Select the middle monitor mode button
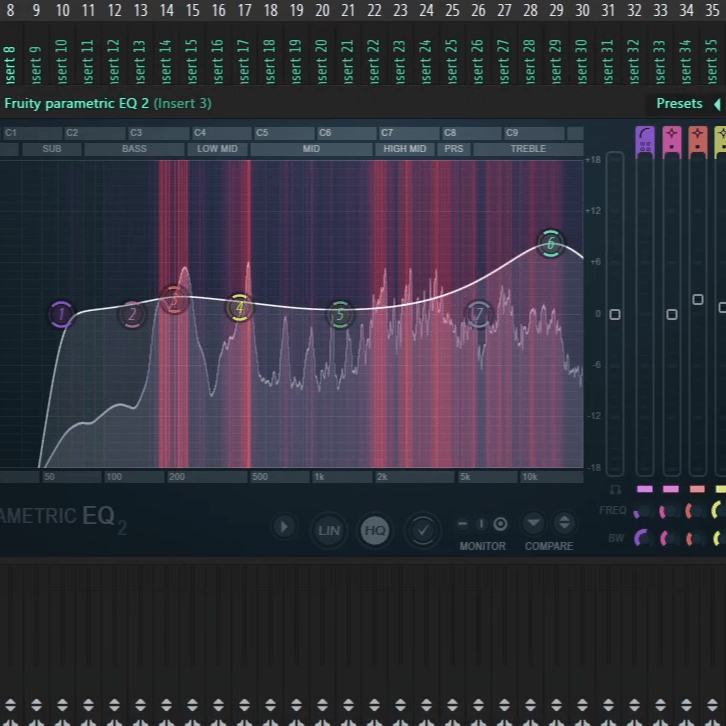The image size is (726, 726). coord(481,524)
